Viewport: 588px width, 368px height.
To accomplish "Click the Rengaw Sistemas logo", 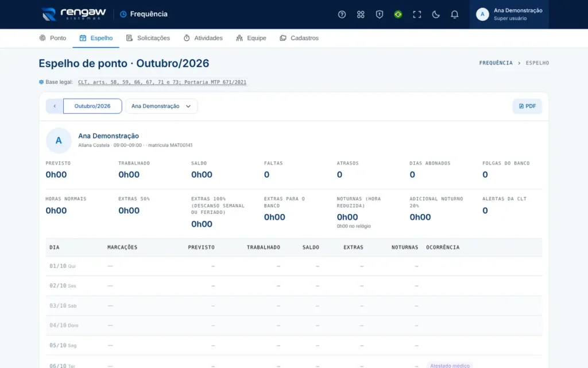I will (74, 14).
